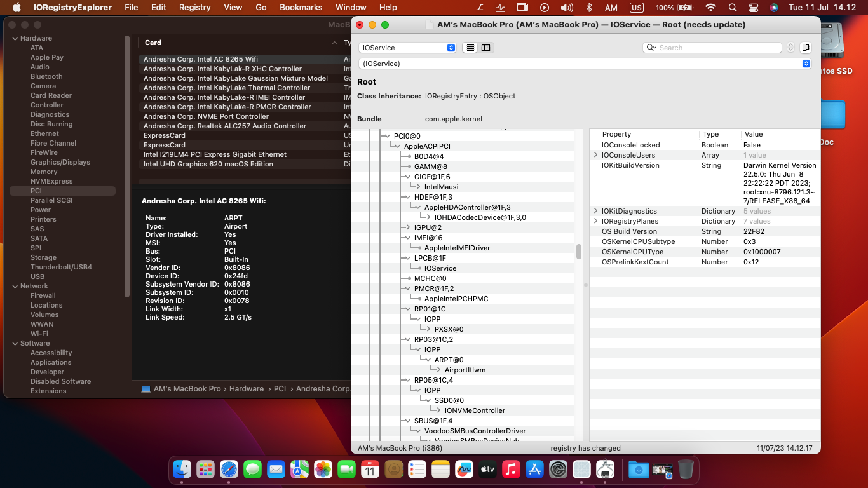The height and width of the screenshot is (488, 868).
Task: Open the Bookmarks menu
Action: (301, 8)
